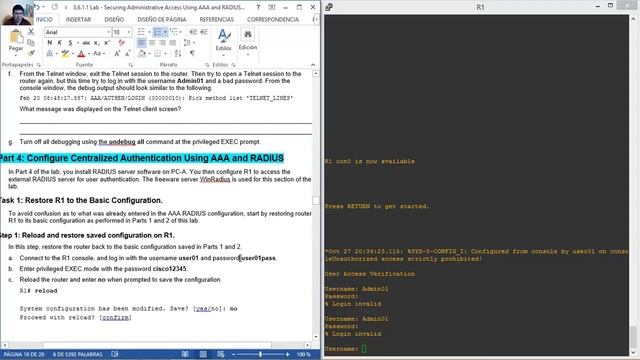Select the Format Painter brush icon
This screenshot has height=360, width=640.
pyautogui.click(x=31, y=53)
